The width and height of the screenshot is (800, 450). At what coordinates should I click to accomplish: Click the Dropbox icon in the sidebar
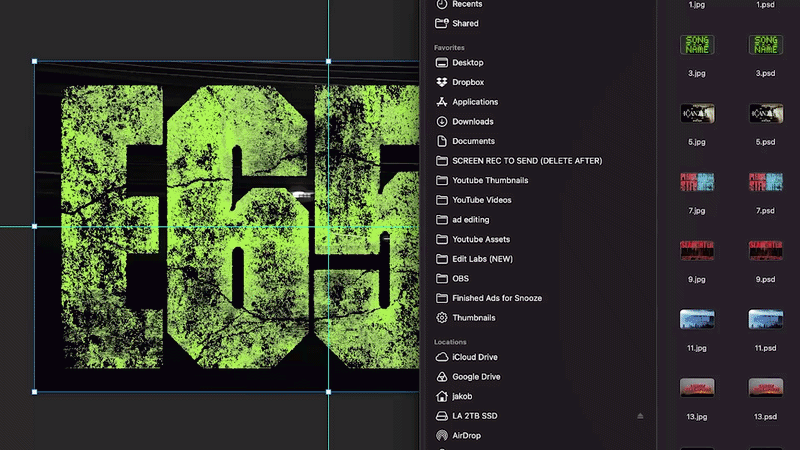point(442,82)
